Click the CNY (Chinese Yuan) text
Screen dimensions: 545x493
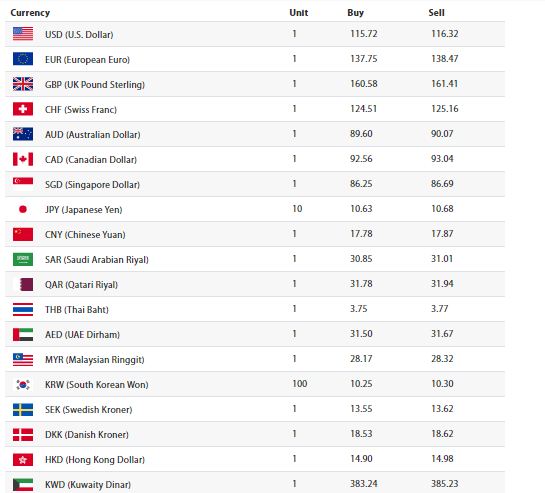click(85, 235)
